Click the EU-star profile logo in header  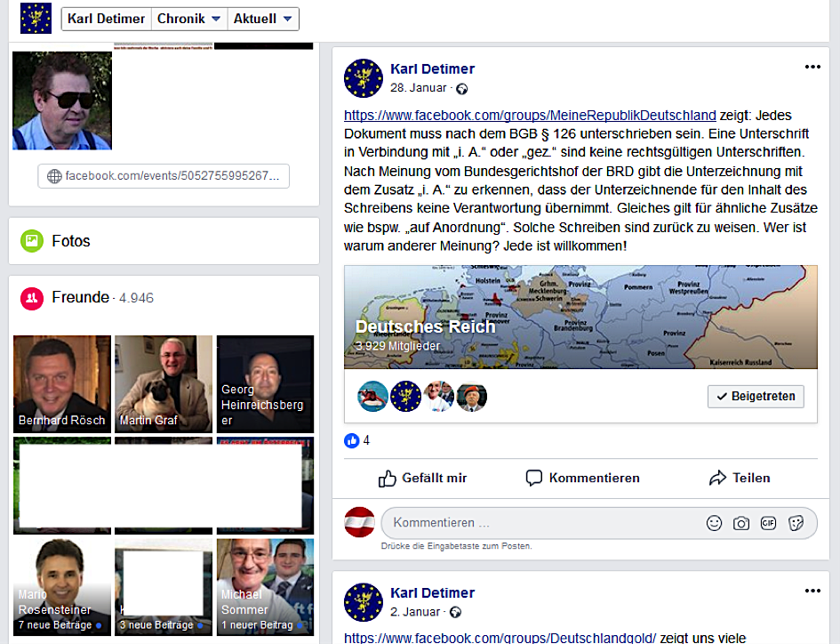36,18
